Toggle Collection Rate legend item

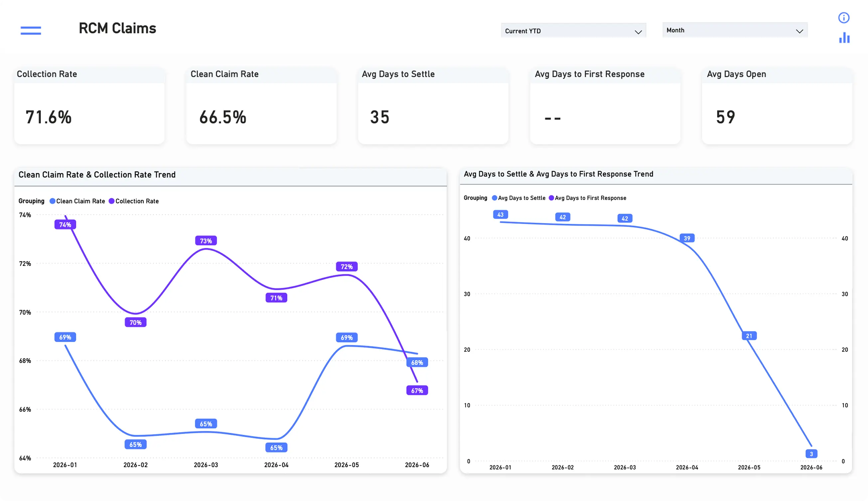click(x=134, y=201)
